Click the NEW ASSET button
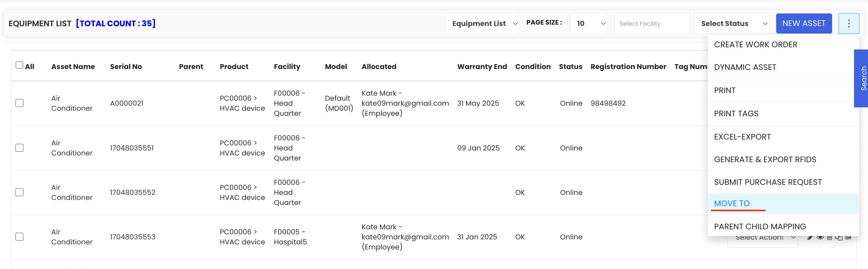Viewport: 868px width, 269px height. coord(804,23)
